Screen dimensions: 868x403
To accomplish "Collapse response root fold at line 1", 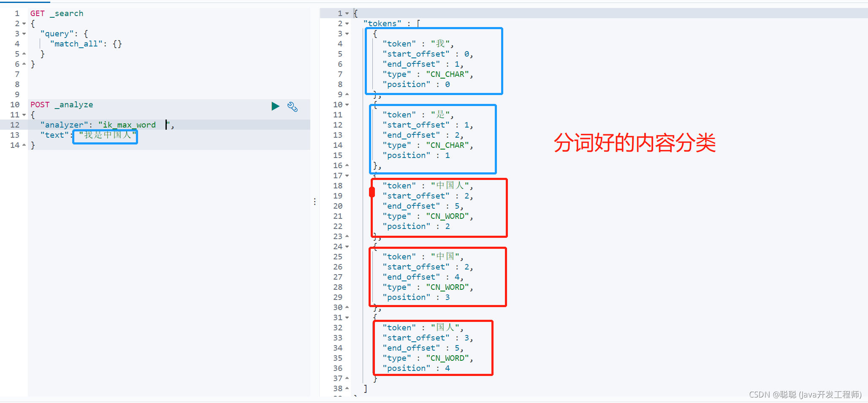I will click(347, 14).
